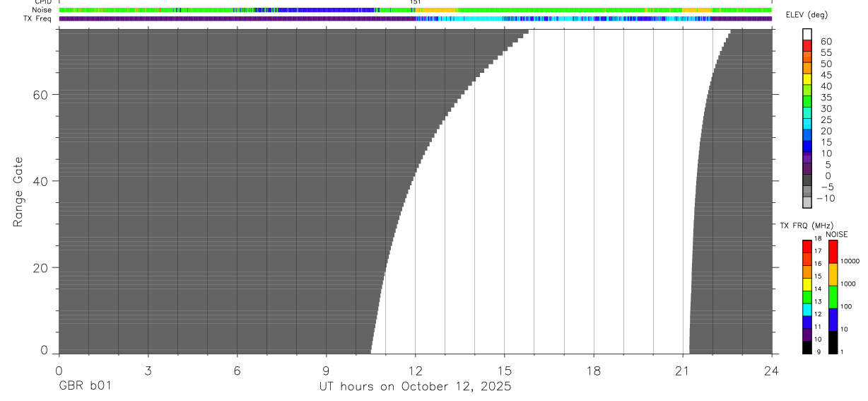Click the green NOISE swatch between 100 and 1000
The image size is (868, 401).
pyautogui.click(x=833, y=297)
